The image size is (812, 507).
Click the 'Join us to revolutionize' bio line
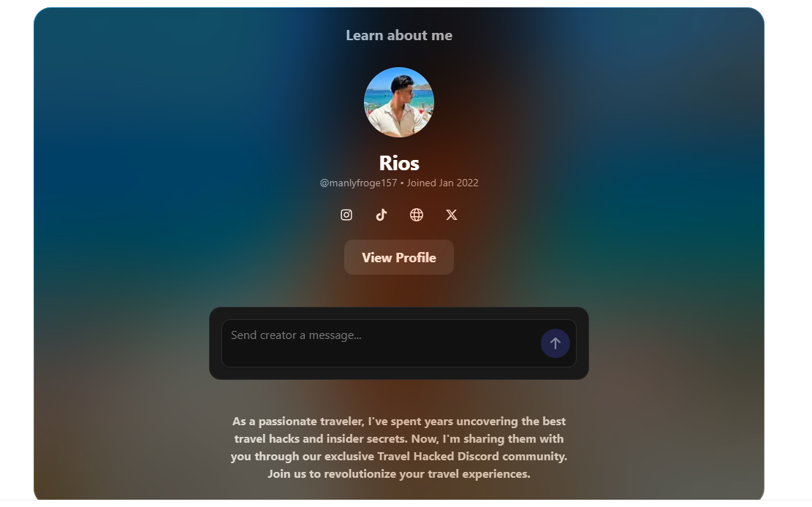tap(399, 474)
